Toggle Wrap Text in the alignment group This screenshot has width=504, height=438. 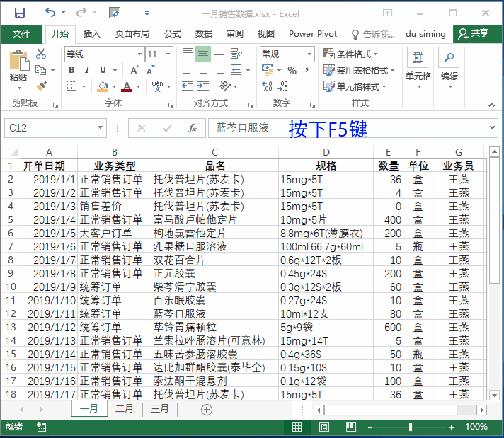236,54
